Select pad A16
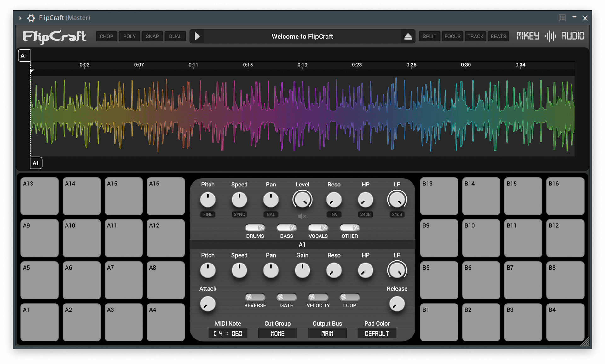This screenshot has height=364, width=605. click(166, 196)
